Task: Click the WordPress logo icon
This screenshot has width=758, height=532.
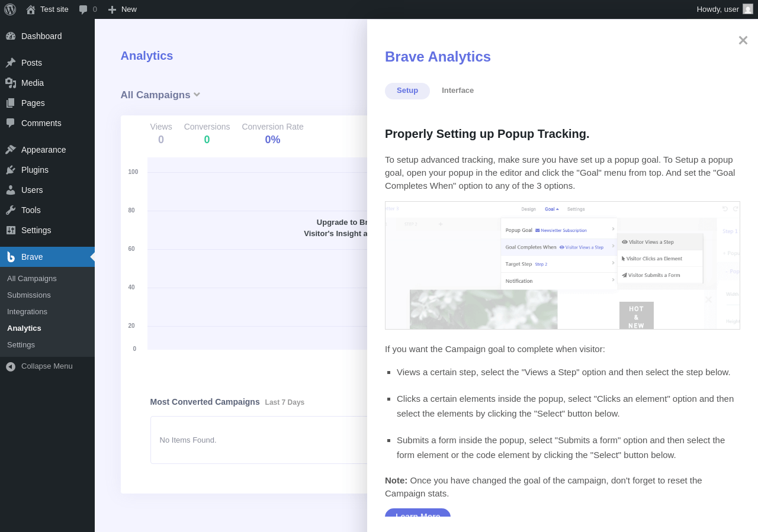Action: [10, 9]
